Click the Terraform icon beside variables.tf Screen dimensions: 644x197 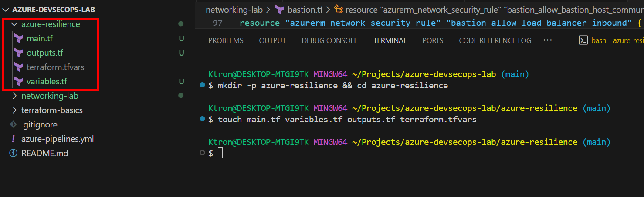click(18, 81)
